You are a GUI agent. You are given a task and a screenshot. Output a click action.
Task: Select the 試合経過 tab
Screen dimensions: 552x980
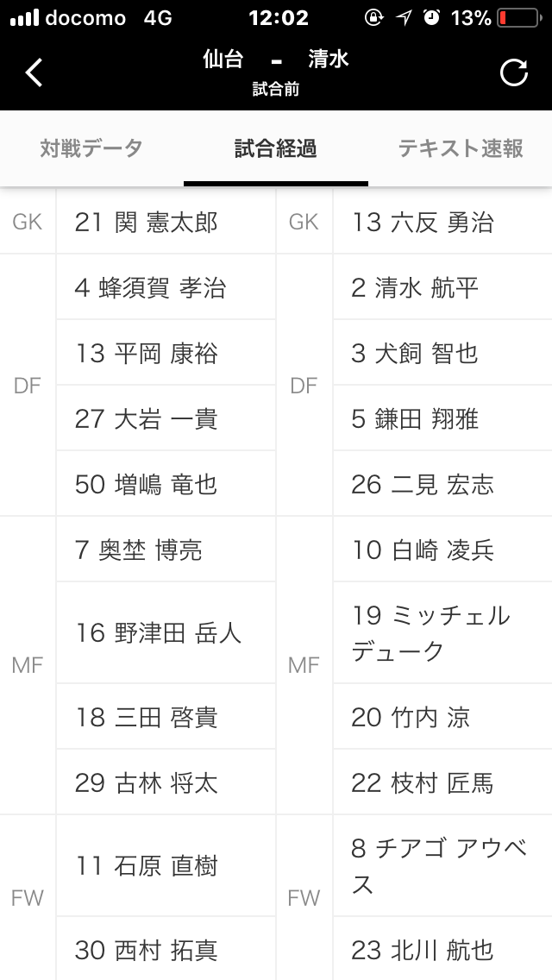coord(276,148)
